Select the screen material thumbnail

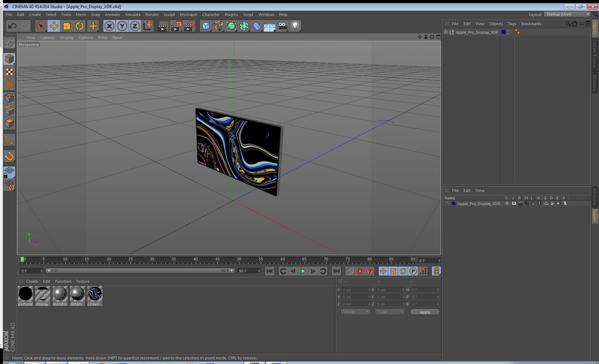click(95, 296)
